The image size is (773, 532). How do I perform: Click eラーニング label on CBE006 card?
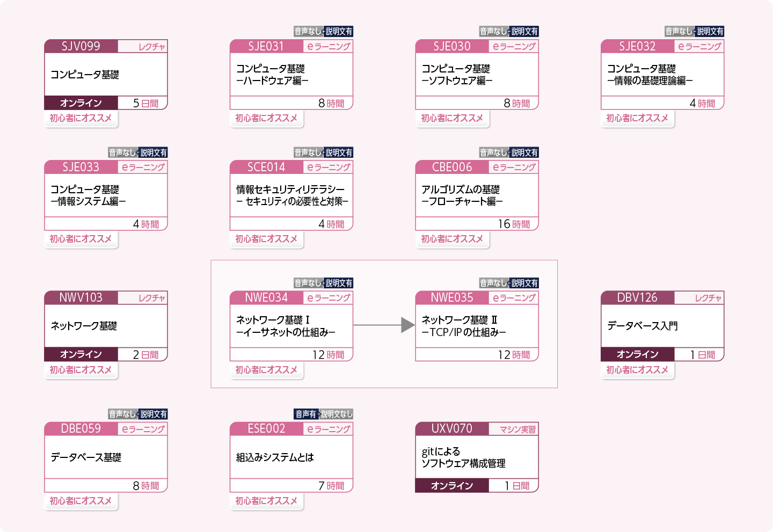click(514, 167)
